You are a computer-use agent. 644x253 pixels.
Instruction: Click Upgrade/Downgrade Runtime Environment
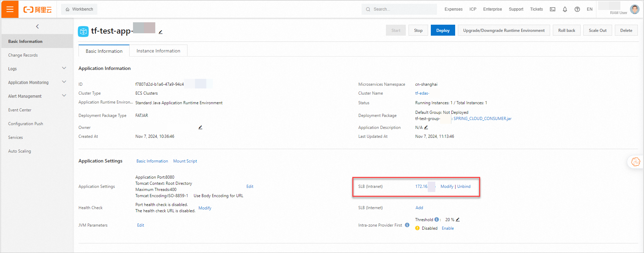coord(504,30)
